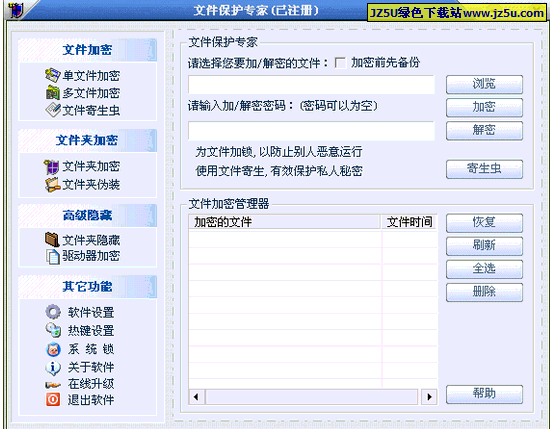Open the 文件夹加密 section header
The height and width of the screenshot is (429, 550).
coord(87,140)
